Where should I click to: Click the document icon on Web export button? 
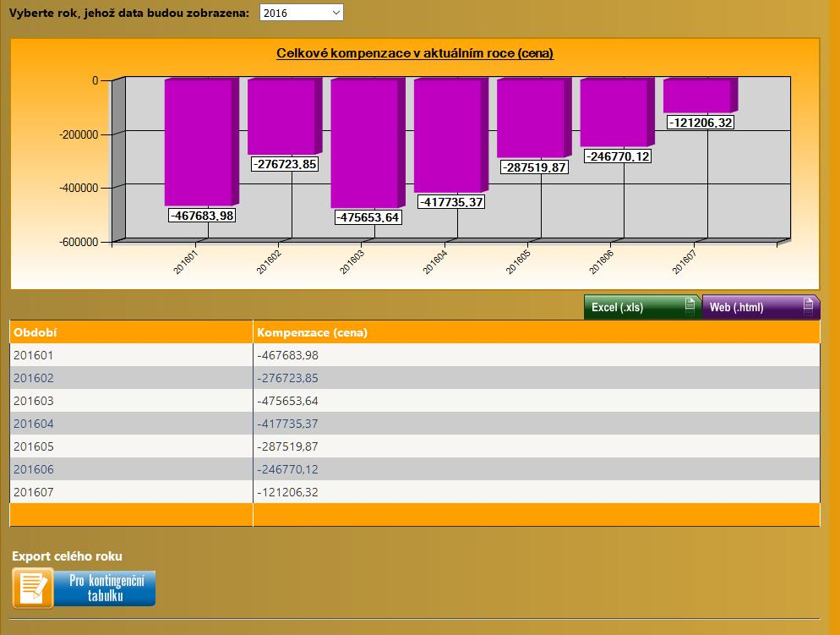tap(809, 305)
